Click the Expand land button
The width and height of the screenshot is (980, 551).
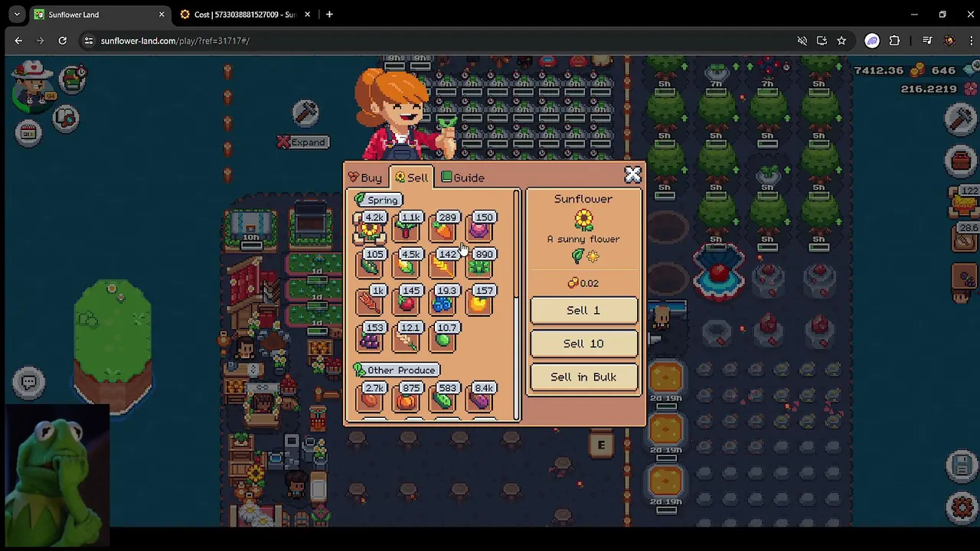[x=303, y=142]
